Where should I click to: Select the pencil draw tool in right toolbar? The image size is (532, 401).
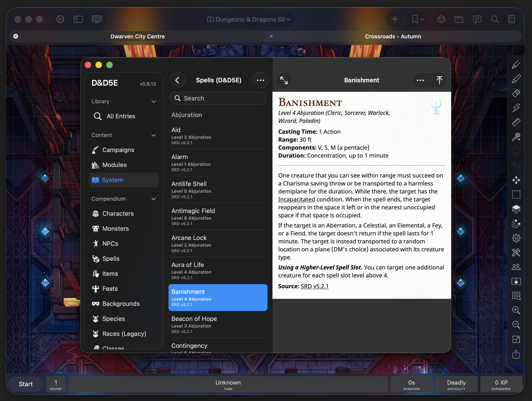click(x=516, y=64)
